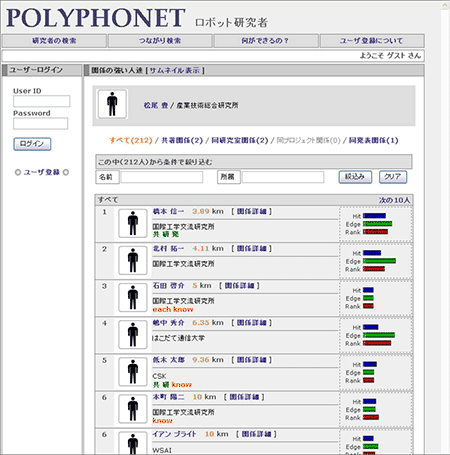Open the person thumbnail for result 1

(133, 223)
